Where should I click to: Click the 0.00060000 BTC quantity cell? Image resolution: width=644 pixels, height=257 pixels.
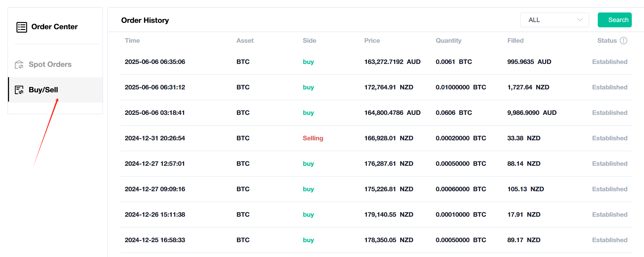(x=461, y=189)
